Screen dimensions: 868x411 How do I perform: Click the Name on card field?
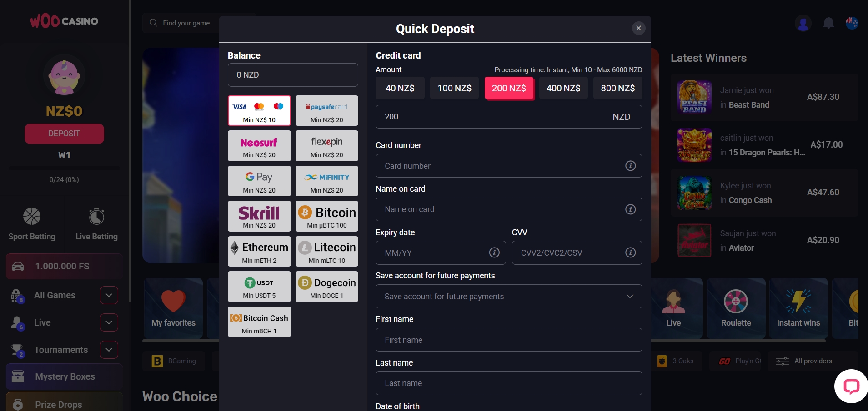click(x=509, y=209)
